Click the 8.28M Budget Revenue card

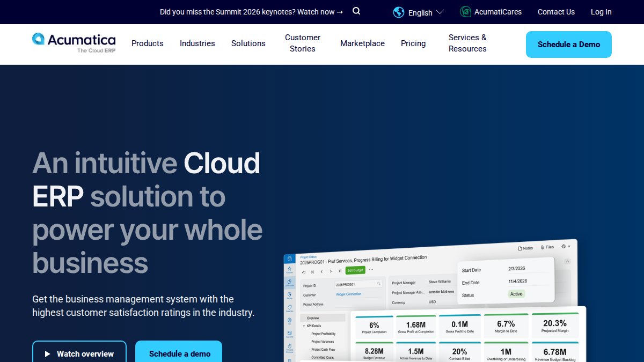374,352
